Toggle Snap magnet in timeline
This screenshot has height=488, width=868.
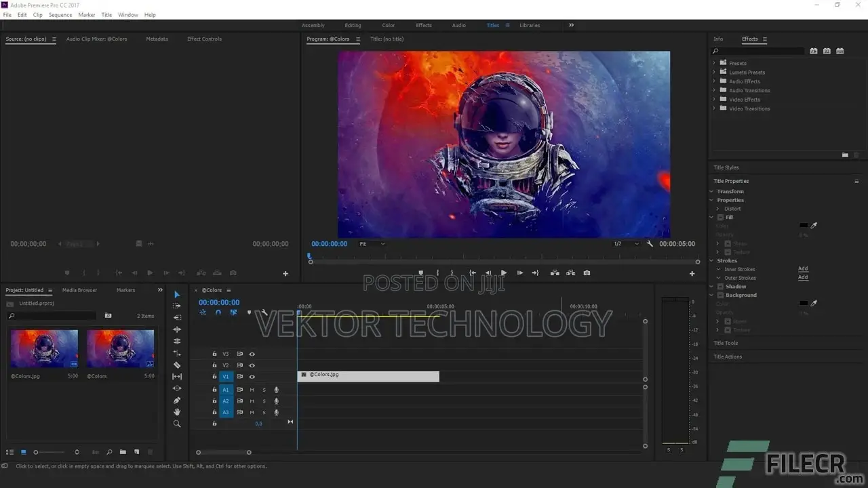tap(218, 312)
